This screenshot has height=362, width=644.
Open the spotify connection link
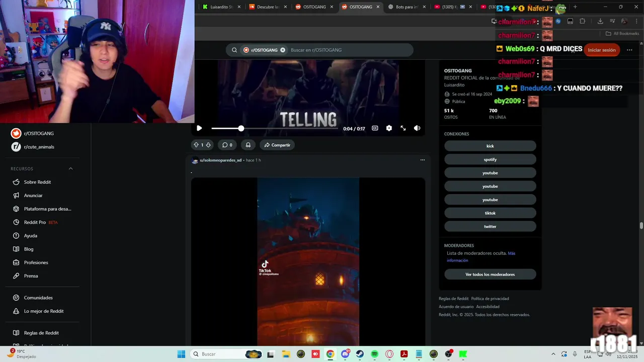pos(490,159)
